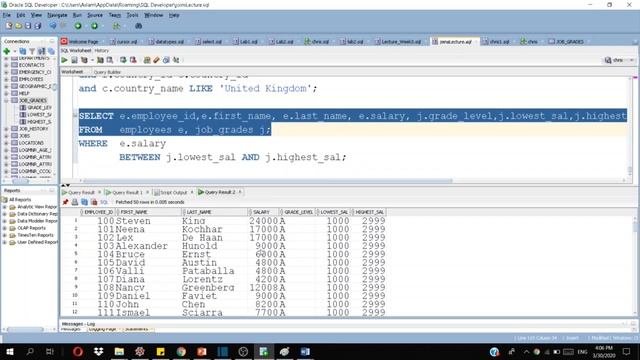
Task: Click the filter funnel icon in Connections panel
Action: 32,51
